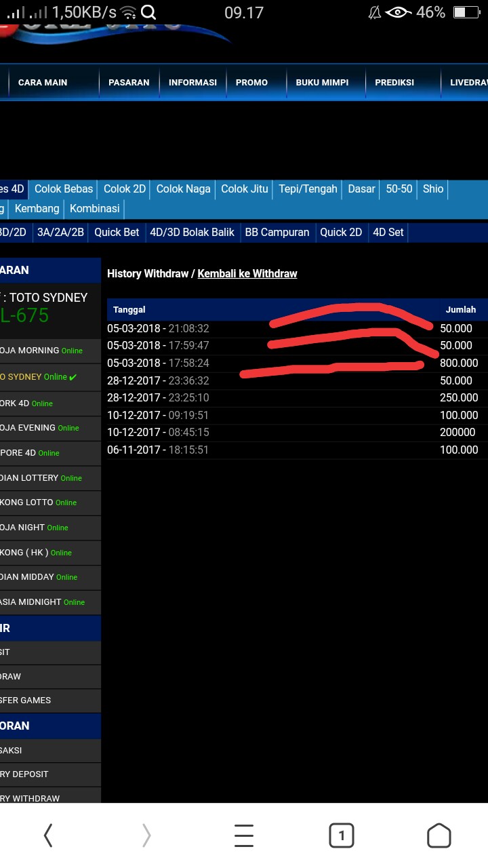Viewport: 488px width, 868px height.
Task: Click the Tanggal column header
Action: point(129,309)
